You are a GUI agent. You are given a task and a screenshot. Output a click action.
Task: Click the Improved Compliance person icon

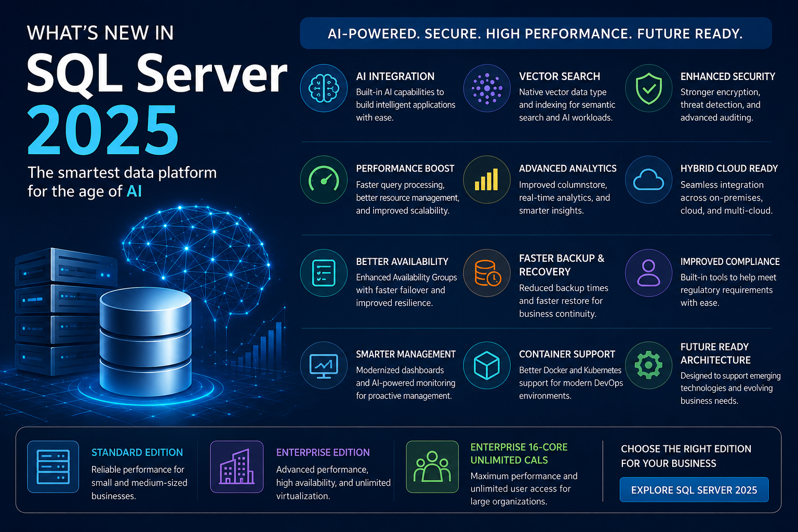649,273
